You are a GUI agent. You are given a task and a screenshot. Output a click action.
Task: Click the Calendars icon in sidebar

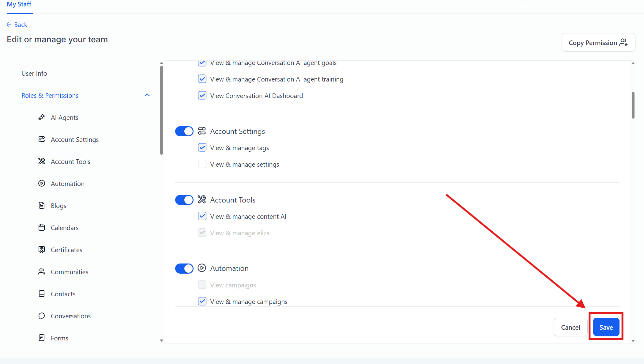click(42, 227)
